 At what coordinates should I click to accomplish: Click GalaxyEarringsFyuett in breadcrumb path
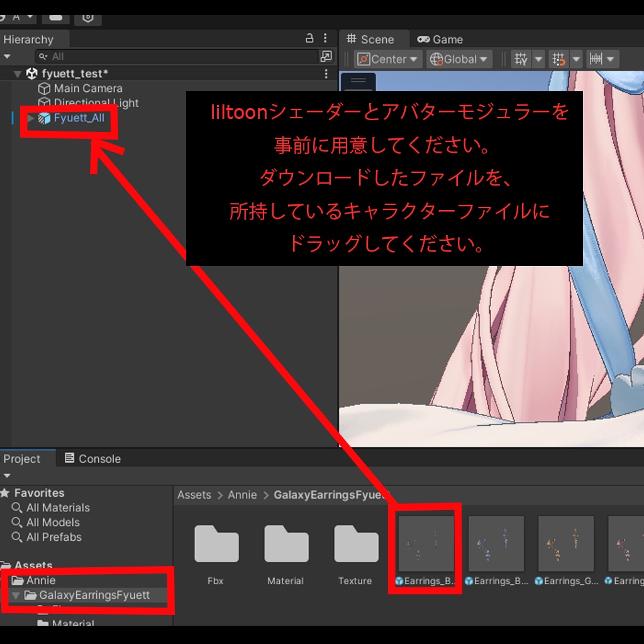tap(331, 495)
